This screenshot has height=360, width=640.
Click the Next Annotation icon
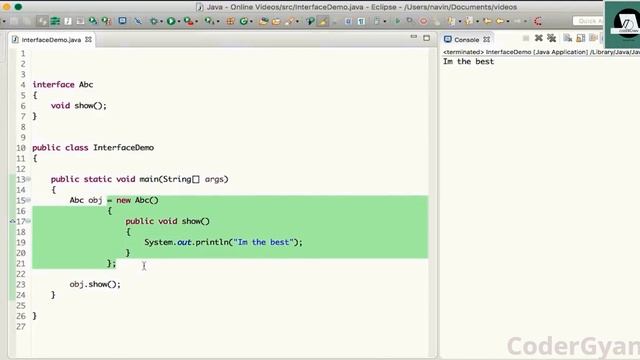coord(451,21)
